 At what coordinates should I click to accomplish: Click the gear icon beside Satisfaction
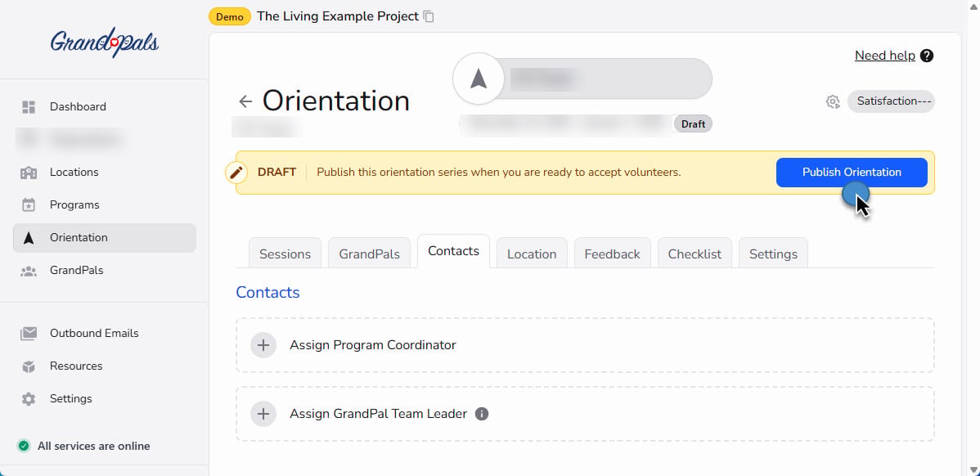coord(833,101)
